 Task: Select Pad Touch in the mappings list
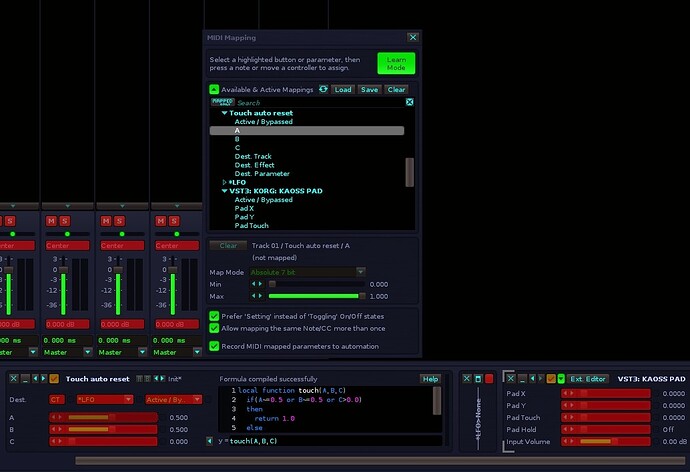[x=253, y=226]
